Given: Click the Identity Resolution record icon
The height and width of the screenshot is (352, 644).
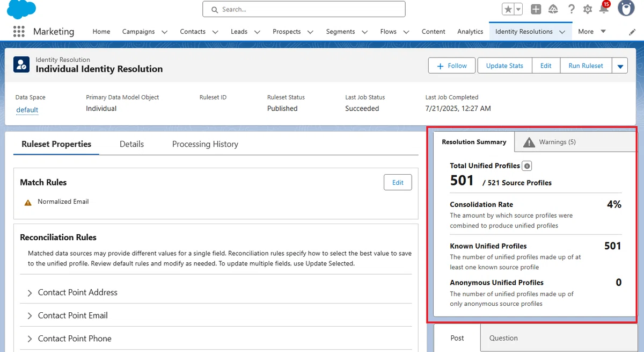Looking at the screenshot, I should (21, 64).
